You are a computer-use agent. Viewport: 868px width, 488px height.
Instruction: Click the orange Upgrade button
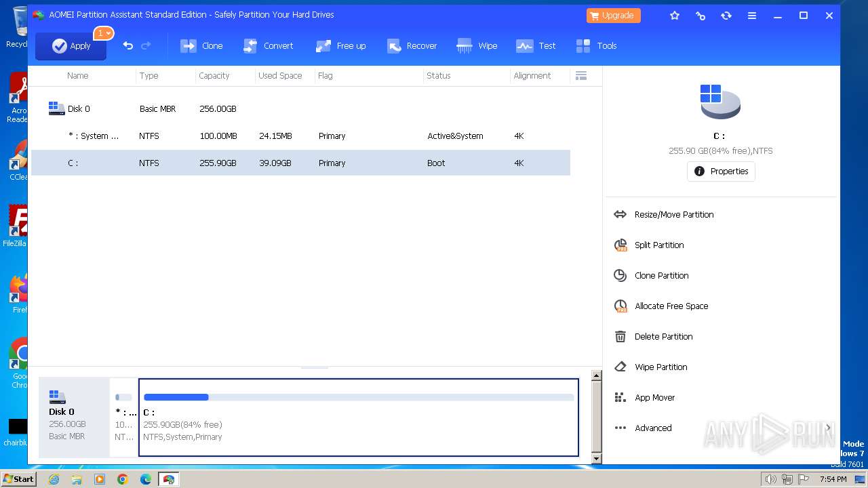613,15
